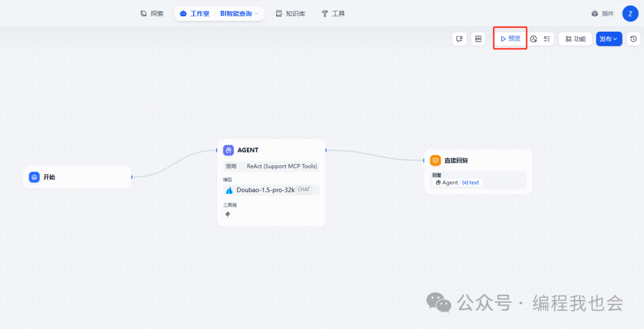
Task: Select the 开始 start node
Action: 77,177
